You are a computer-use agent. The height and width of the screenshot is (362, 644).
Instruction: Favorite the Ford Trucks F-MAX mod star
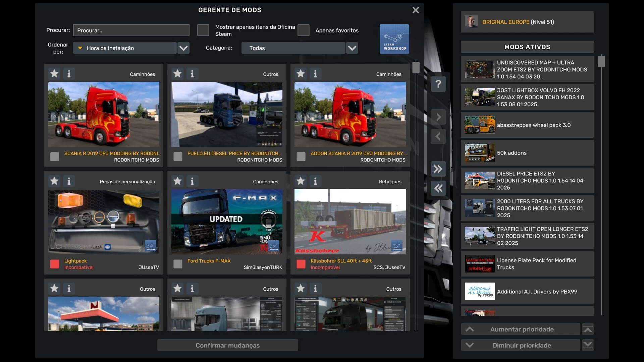[x=177, y=181]
